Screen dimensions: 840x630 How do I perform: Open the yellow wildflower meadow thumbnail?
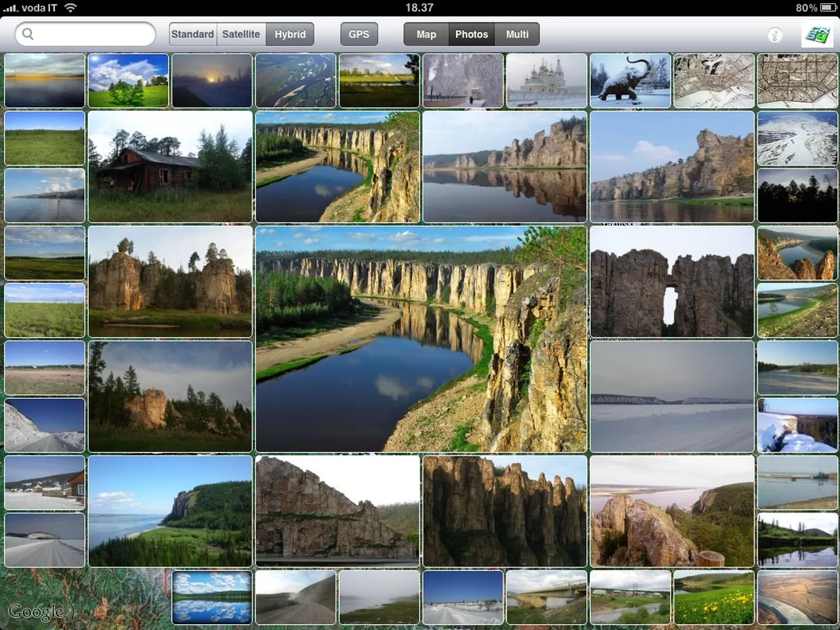(x=714, y=597)
